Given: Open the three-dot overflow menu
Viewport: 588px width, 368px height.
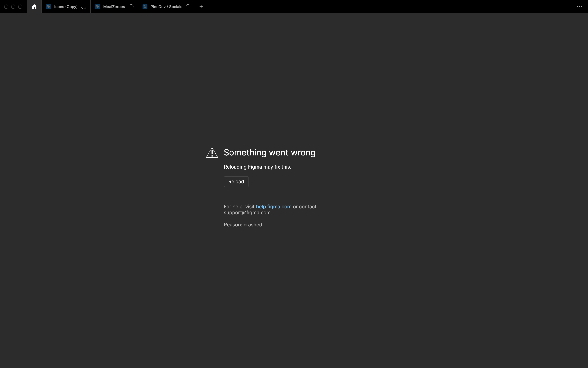Looking at the screenshot, I should 579,7.
